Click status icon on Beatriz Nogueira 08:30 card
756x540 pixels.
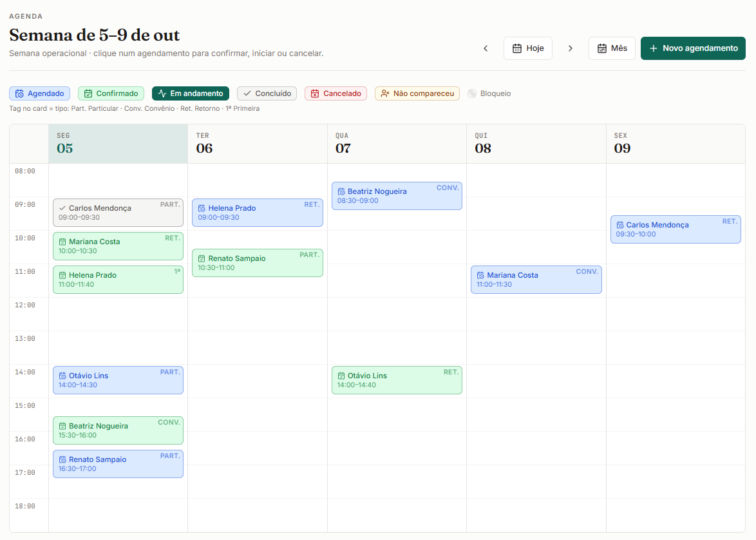(341, 191)
